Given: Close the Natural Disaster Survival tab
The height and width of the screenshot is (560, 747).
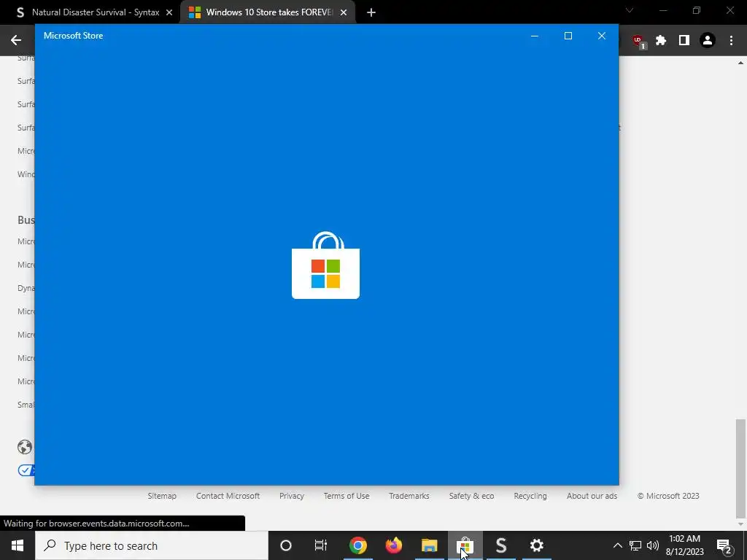Looking at the screenshot, I should [169, 12].
